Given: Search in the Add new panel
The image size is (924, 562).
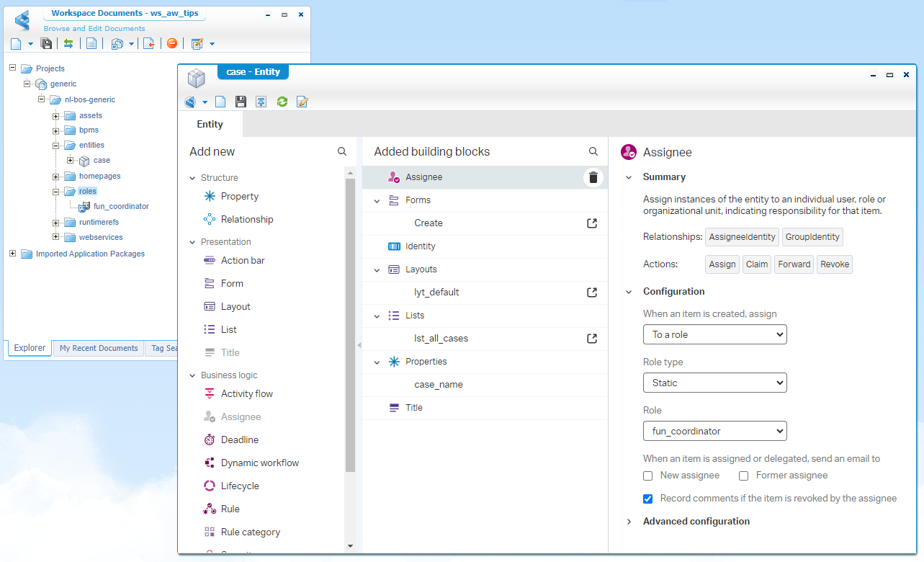Looking at the screenshot, I should coord(342,152).
